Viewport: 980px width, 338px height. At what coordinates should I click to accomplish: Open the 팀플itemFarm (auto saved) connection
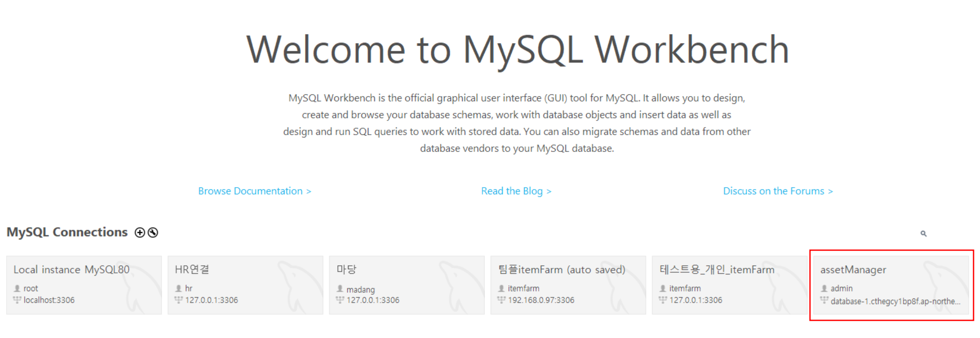568,285
